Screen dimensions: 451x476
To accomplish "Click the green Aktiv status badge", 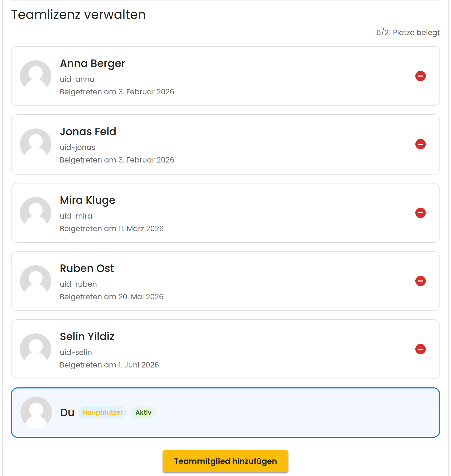I will (143, 413).
